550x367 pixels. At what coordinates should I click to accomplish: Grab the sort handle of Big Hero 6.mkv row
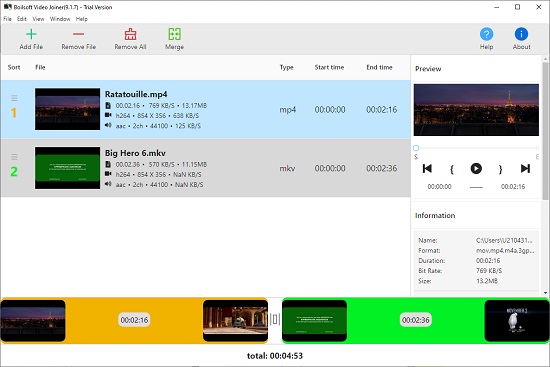(x=14, y=157)
